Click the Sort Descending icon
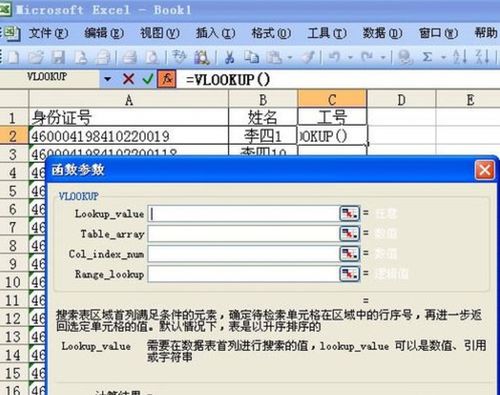 point(482,57)
